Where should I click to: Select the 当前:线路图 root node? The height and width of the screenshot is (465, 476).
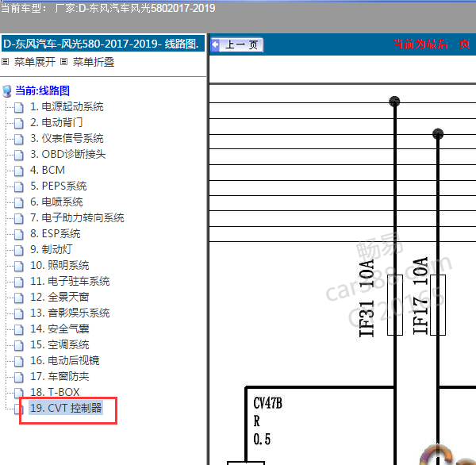(42, 90)
